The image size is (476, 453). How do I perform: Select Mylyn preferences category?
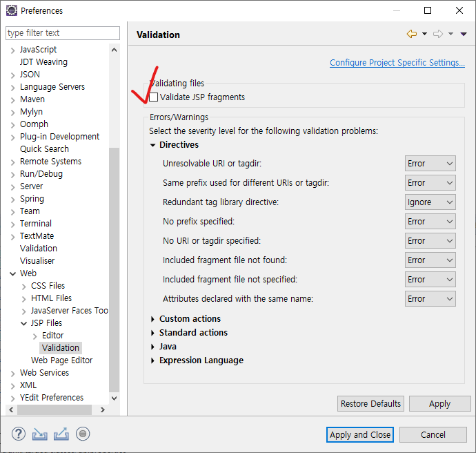click(31, 112)
